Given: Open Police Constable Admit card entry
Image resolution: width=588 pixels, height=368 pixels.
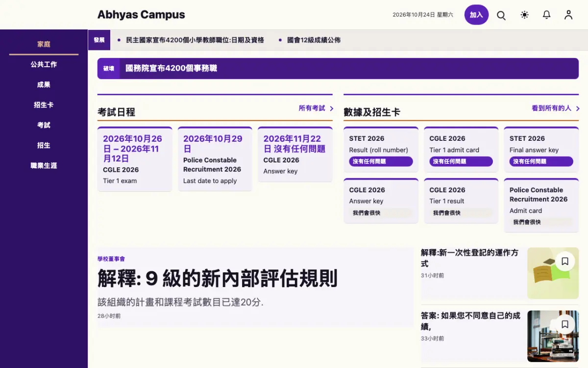Looking at the screenshot, I should click(541, 205).
